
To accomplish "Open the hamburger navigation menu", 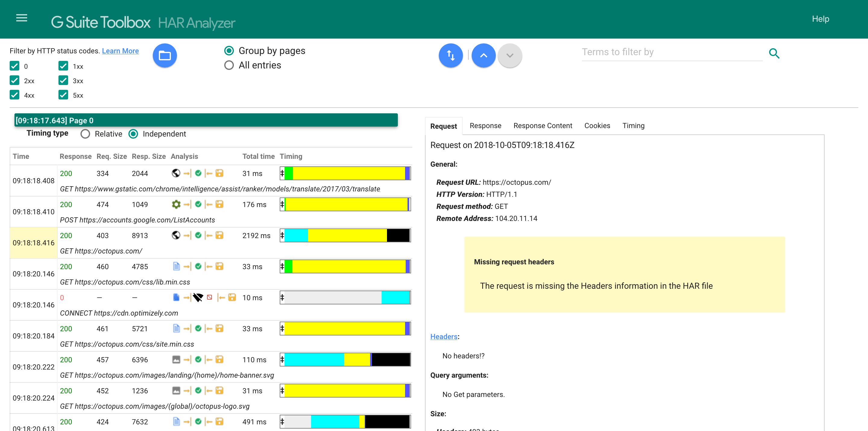I will coord(22,18).
